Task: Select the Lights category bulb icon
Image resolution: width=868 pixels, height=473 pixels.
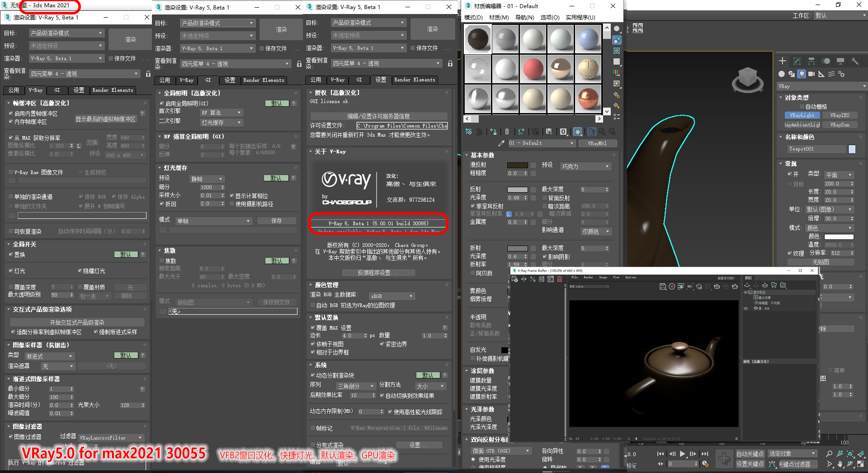Action: click(802, 74)
